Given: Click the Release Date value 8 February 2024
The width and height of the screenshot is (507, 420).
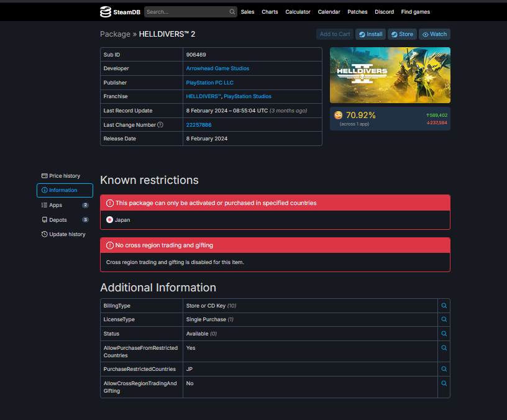Looking at the screenshot, I should pyautogui.click(x=207, y=139).
